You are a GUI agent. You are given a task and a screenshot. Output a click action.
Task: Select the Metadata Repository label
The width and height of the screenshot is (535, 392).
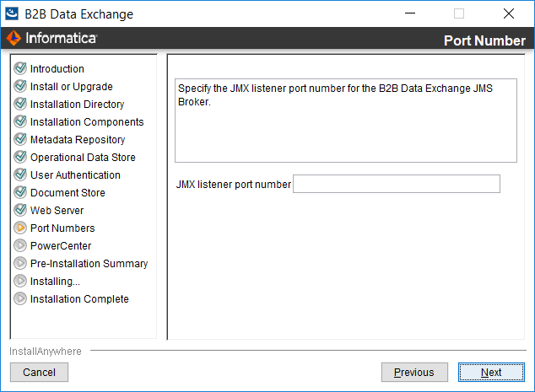[78, 140]
